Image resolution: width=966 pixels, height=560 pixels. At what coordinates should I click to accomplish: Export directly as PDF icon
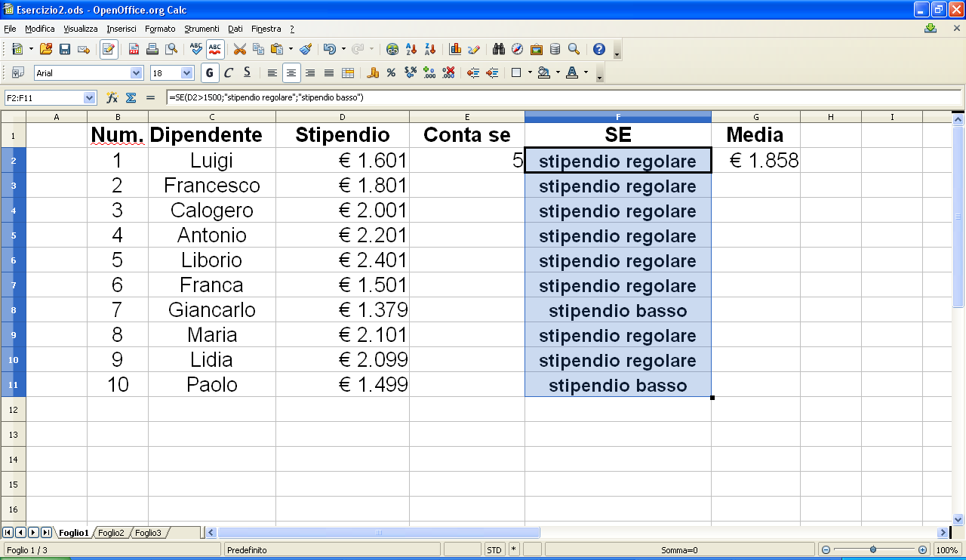pos(134,49)
